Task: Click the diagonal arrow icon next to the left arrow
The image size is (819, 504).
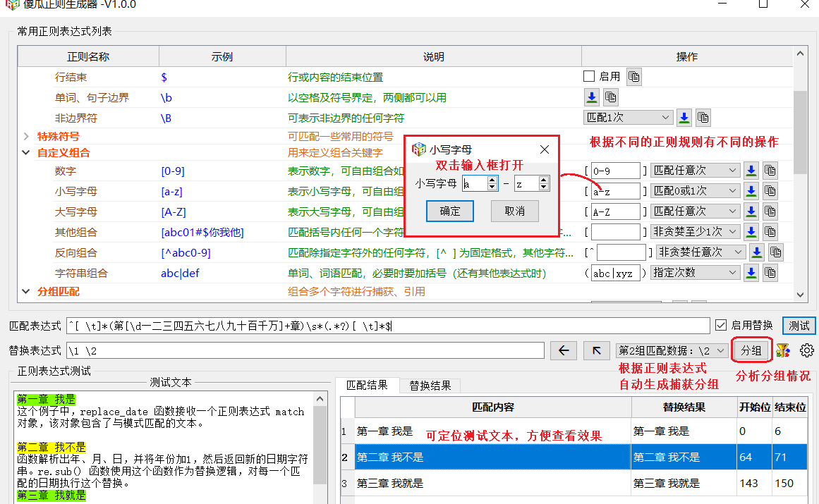Action: 596,350
